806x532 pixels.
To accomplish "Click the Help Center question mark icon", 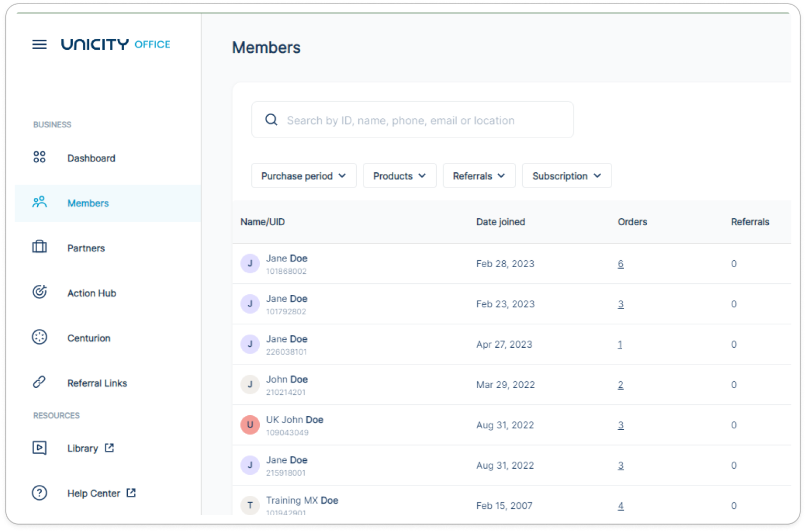I will [x=39, y=493].
